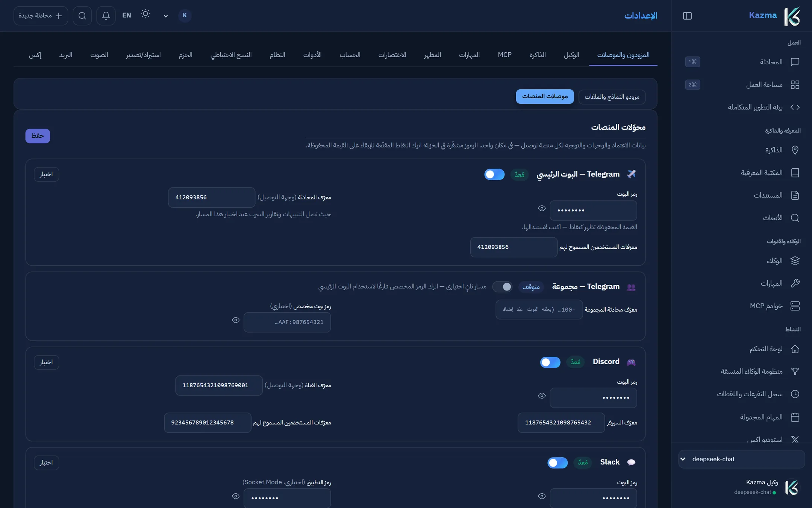Click اختبار test button for Discord

coord(46,362)
